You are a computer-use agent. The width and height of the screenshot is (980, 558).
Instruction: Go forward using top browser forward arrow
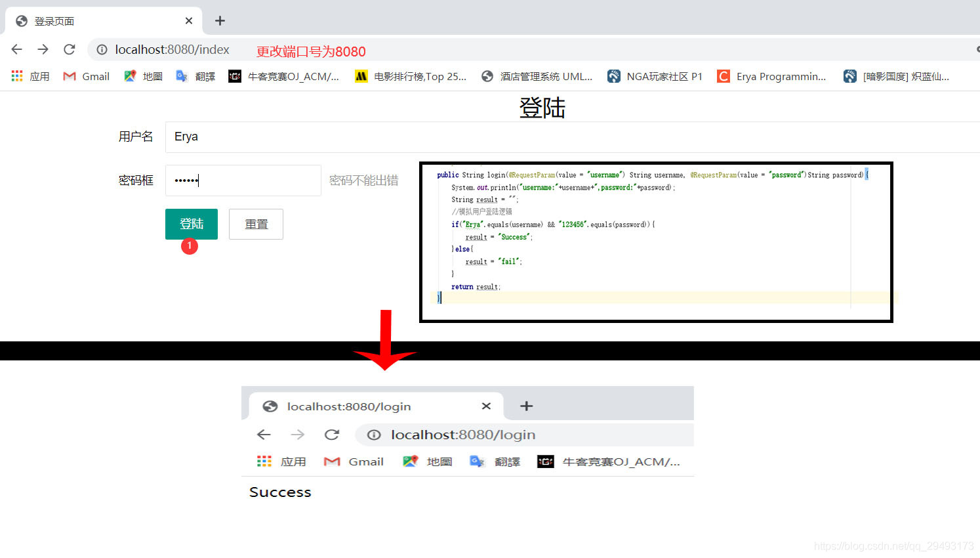pos(43,49)
